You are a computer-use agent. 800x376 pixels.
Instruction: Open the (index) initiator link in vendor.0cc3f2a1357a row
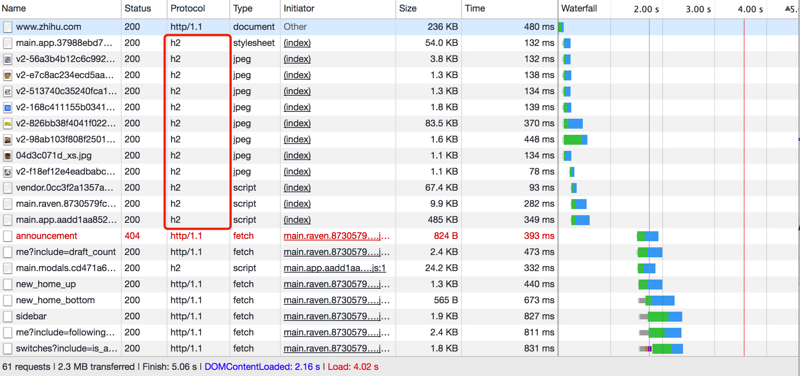297,188
